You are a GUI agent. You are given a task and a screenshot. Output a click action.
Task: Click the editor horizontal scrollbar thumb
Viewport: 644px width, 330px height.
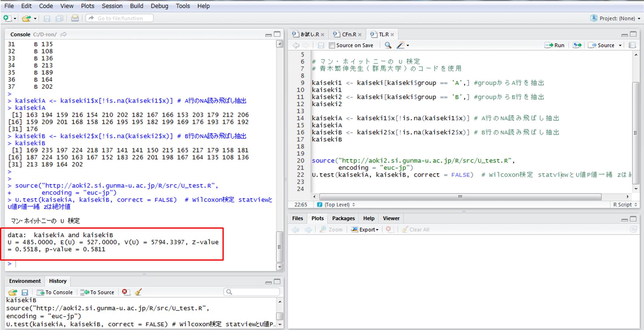click(460, 197)
